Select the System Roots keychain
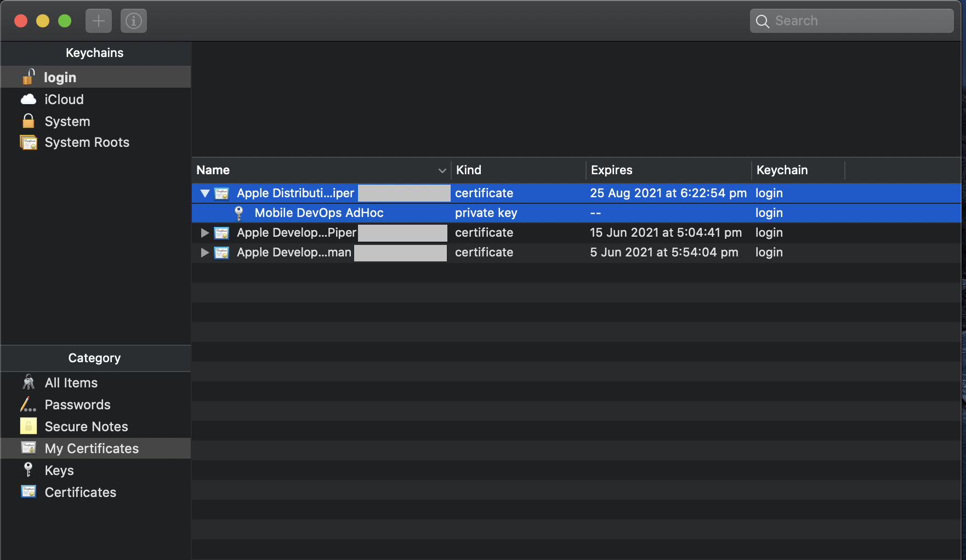Viewport: 966px width, 560px height. (x=96, y=142)
